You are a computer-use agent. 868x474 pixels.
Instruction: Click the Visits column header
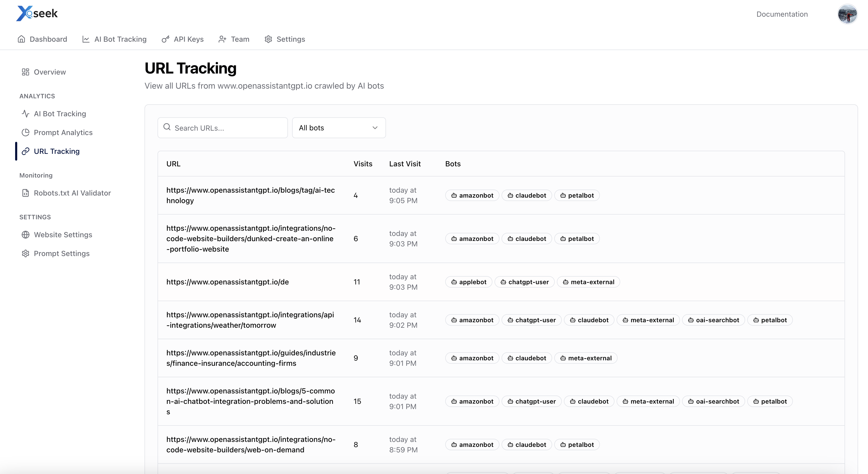[363, 164]
